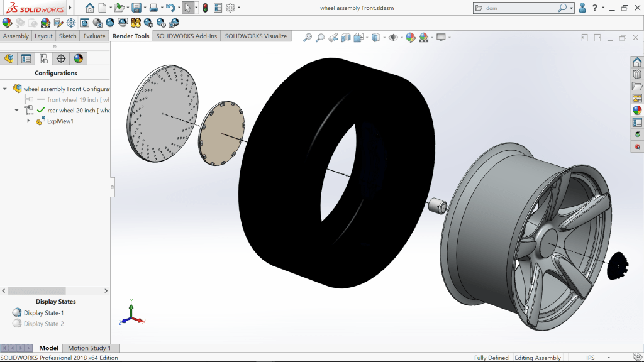Toggle the Hide/Show Items eye icon
The image size is (644, 362).
tap(394, 38)
